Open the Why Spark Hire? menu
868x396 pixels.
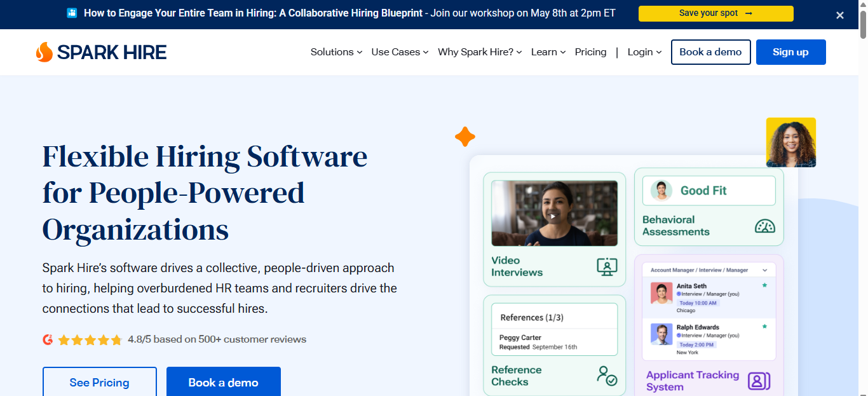click(x=480, y=52)
